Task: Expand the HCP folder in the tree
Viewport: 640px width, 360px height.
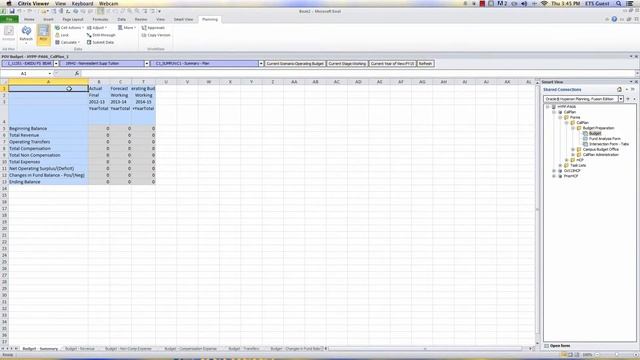Action: click(567, 160)
